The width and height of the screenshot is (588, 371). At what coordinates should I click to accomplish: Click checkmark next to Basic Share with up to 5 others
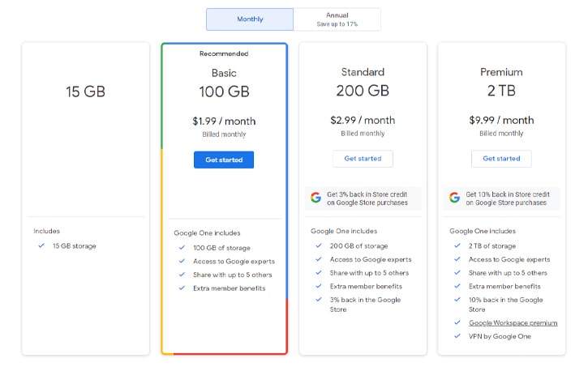(182, 275)
